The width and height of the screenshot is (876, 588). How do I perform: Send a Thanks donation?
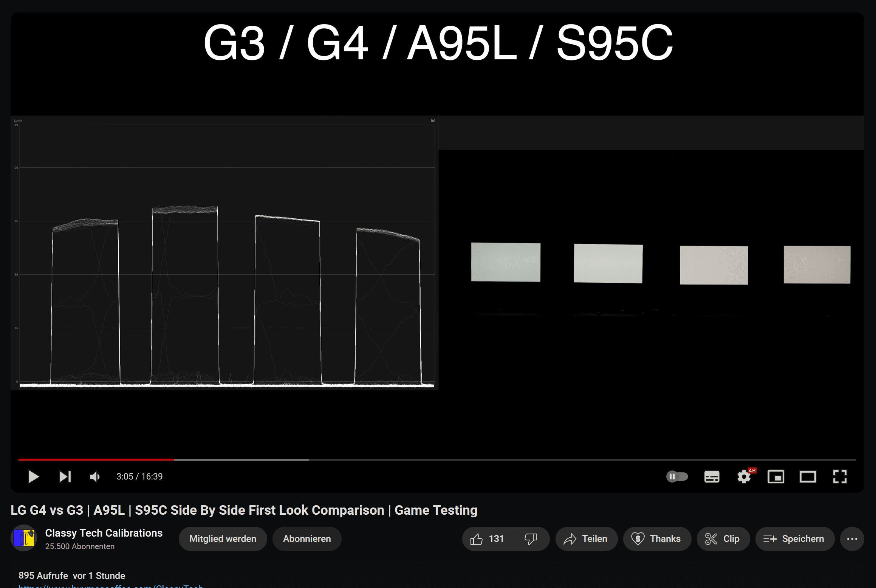(x=657, y=538)
